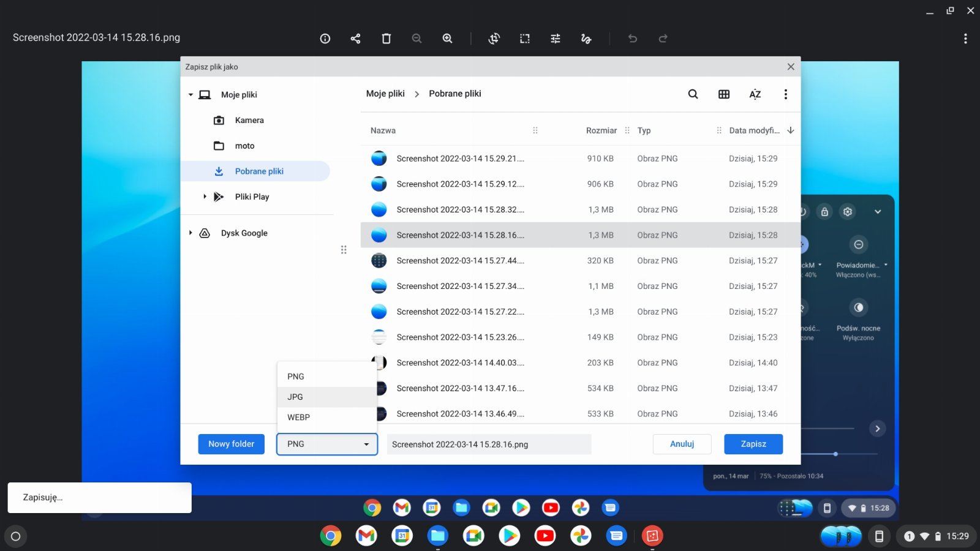Open Gmail from the bottom shelf
Viewport: 980px width, 551px height.
(366, 536)
